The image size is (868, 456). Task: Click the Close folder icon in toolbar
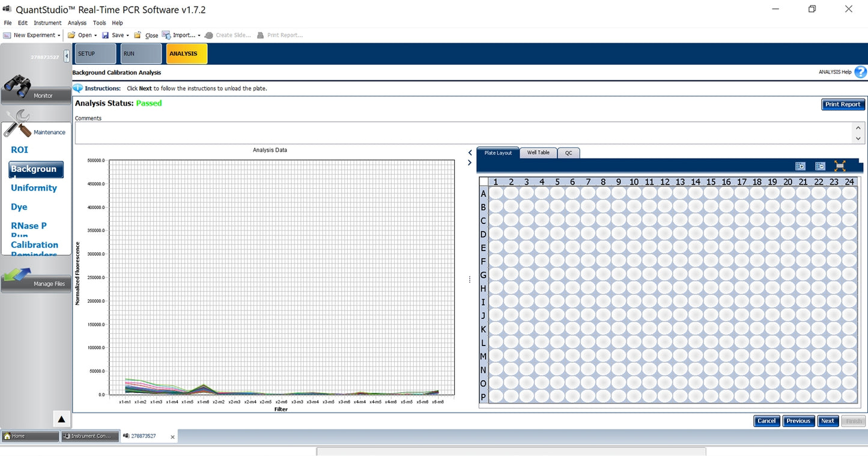[138, 35]
